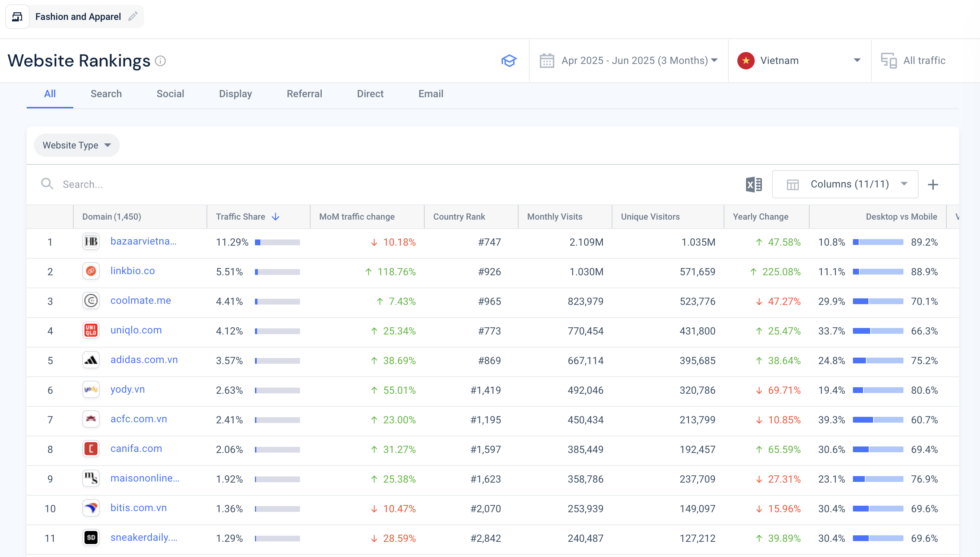
Task: Open the acfc.com.vn domain link
Action: click(x=139, y=419)
